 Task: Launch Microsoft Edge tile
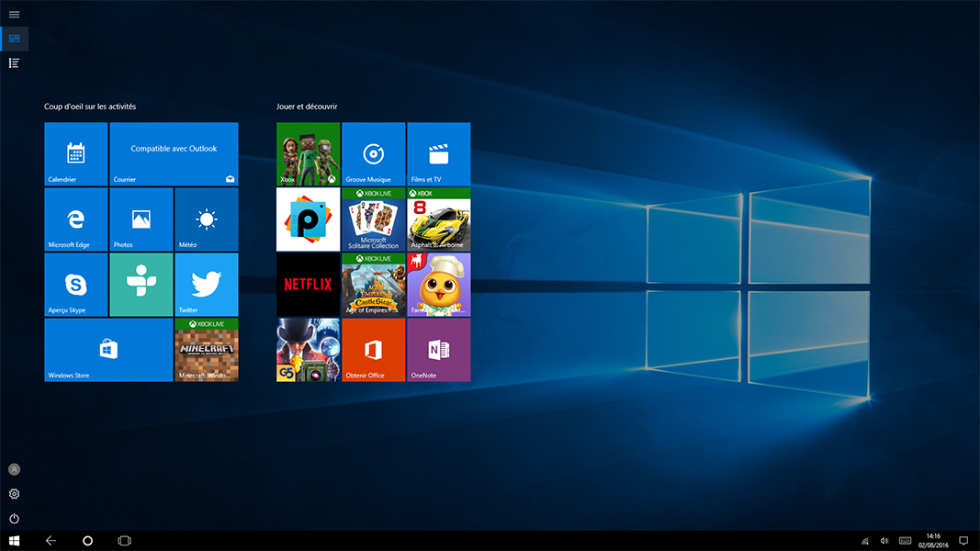click(x=75, y=219)
